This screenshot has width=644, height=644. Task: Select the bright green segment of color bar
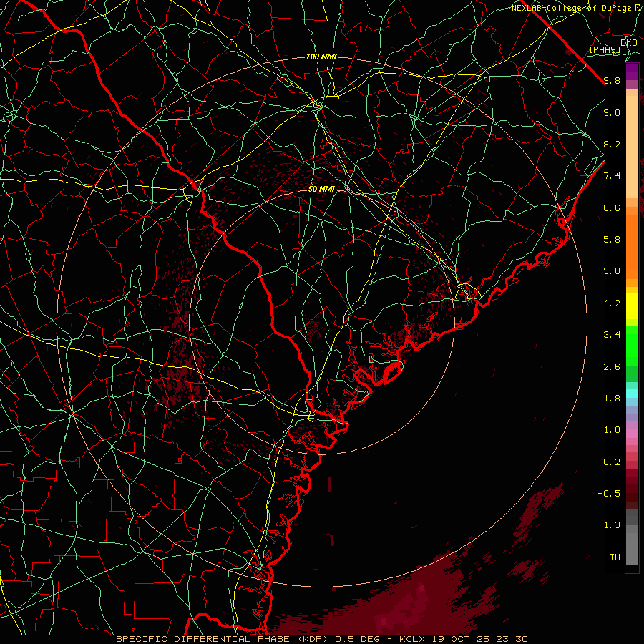click(x=632, y=346)
